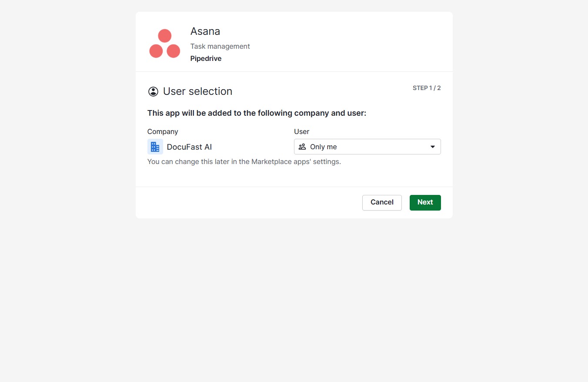The image size is (588, 382).
Task: Click the DocuFast AI company name
Action: [x=189, y=147]
